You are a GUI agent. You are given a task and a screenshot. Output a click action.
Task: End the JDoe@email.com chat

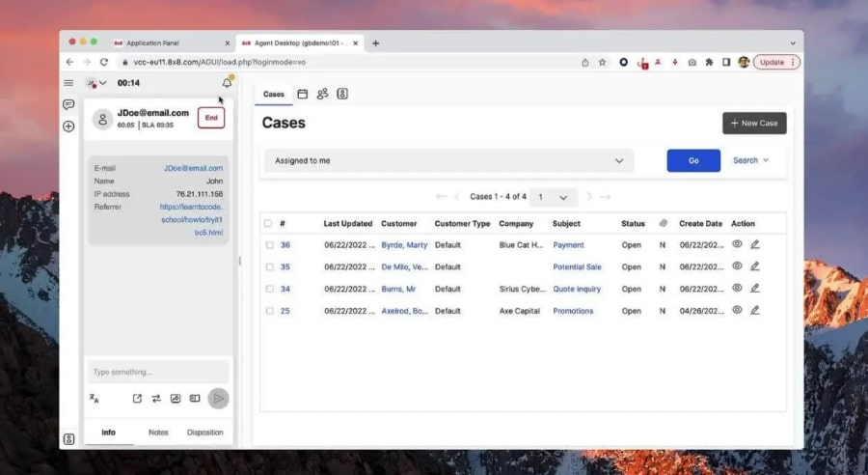(211, 118)
